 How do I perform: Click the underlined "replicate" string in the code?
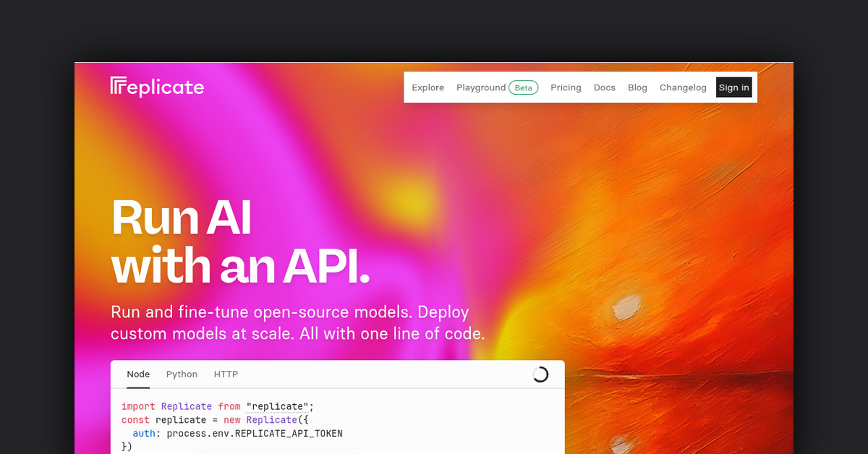click(277, 406)
